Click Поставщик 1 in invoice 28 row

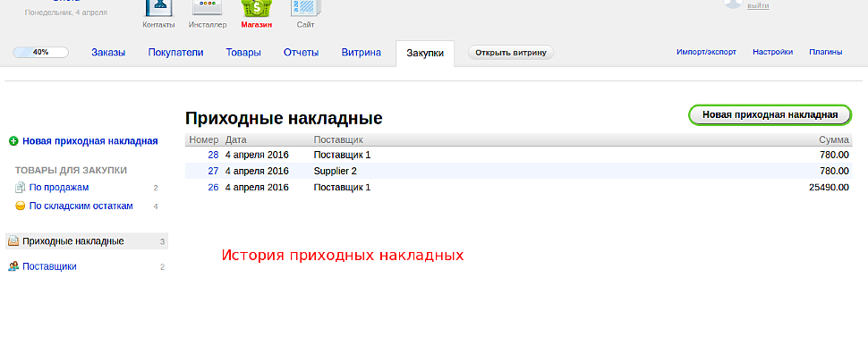pyautogui.click(x=342, y=155)
